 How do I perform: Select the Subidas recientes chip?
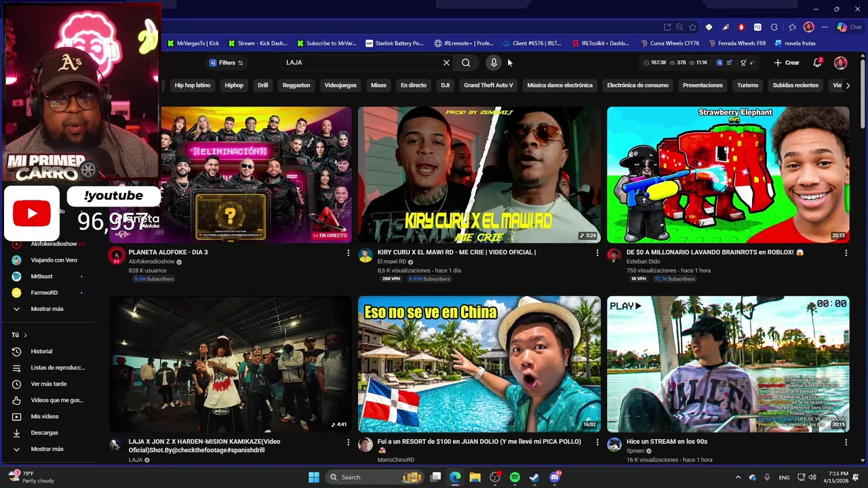coord(795,85)
